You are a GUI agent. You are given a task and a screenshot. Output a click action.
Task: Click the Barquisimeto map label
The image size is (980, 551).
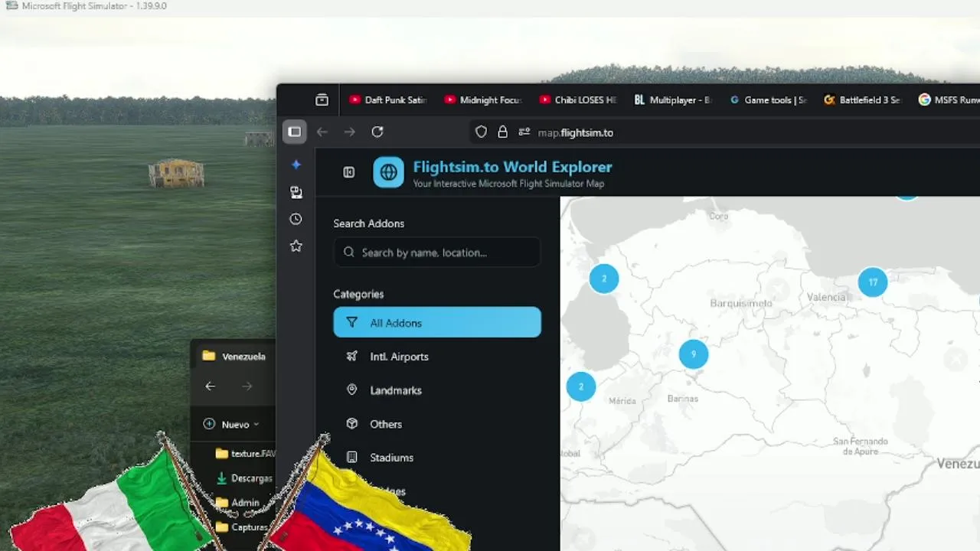[740, 303]
